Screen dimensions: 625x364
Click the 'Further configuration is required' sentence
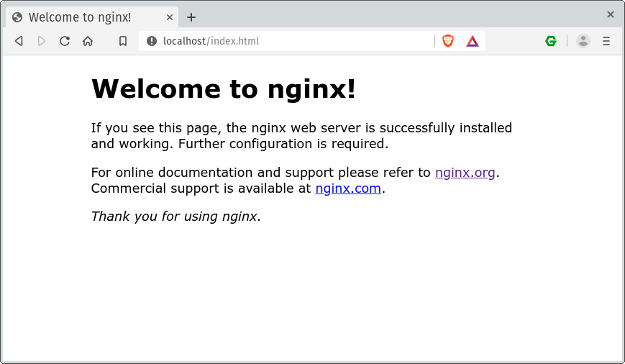point(283,144)
